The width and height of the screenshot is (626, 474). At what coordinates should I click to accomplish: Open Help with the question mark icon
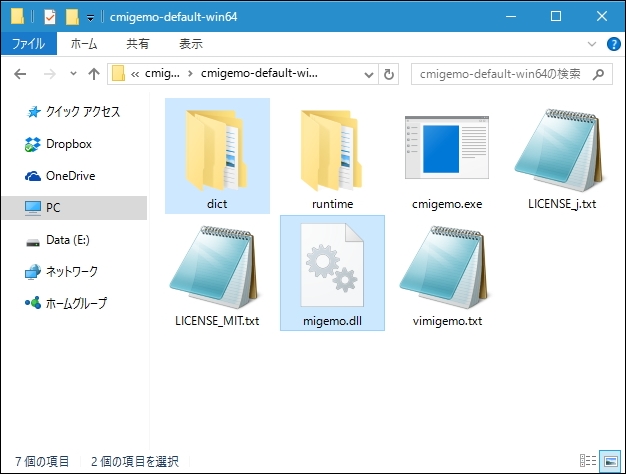point(613,44)
